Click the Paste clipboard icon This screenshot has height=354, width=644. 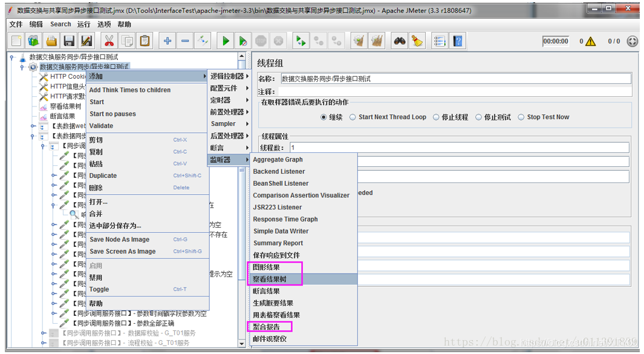145,41
